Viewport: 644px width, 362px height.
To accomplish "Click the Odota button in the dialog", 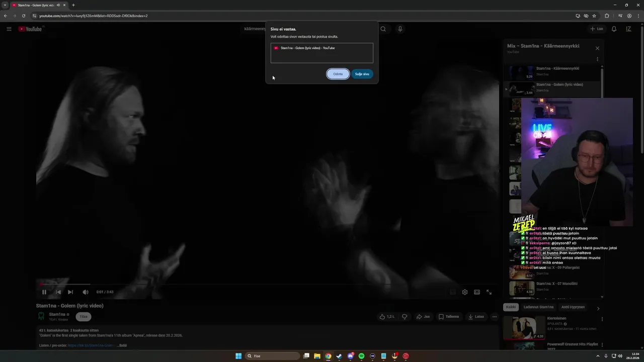I will pyautogui.click(x=338, y=74).
